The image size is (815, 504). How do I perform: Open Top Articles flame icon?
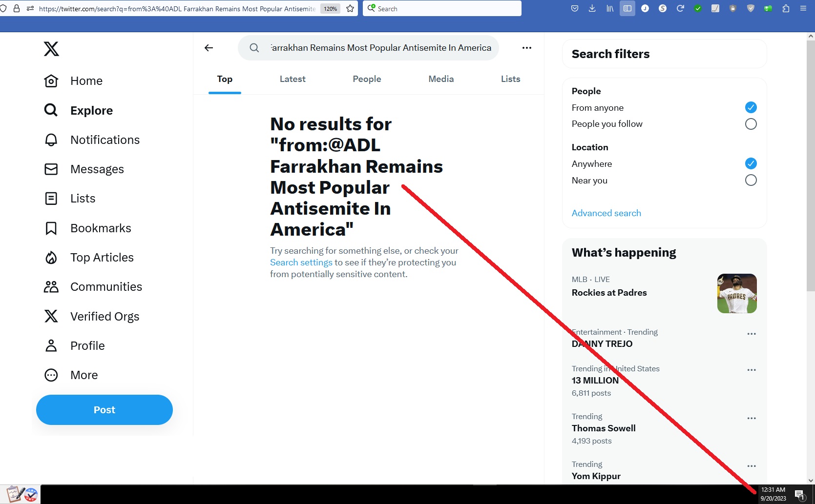tap(51, 258)
